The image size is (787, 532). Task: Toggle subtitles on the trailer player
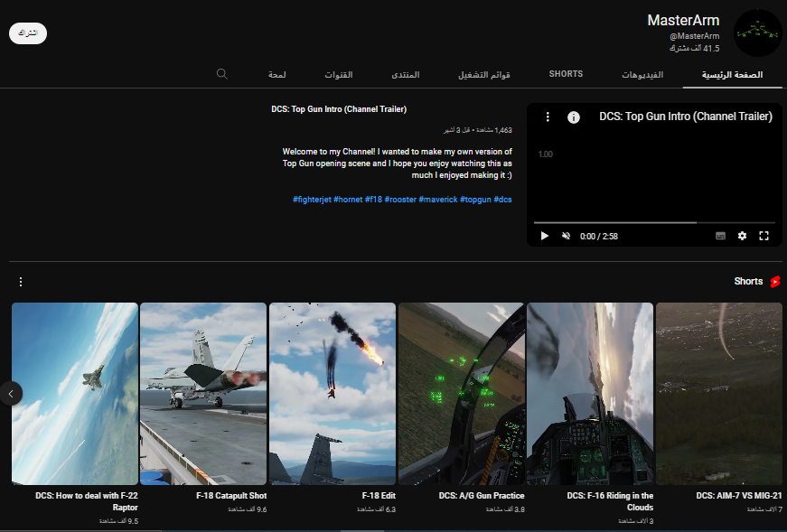[x=720, y=236]
